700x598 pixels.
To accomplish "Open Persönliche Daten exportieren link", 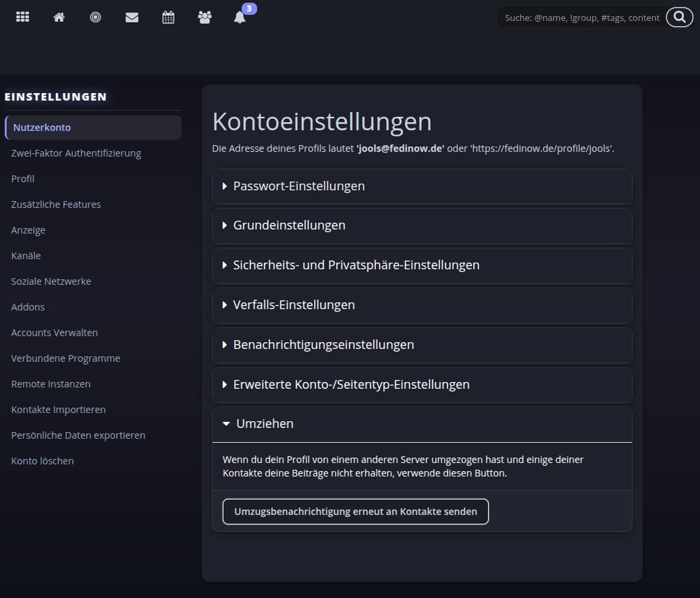I will [78, 435].
